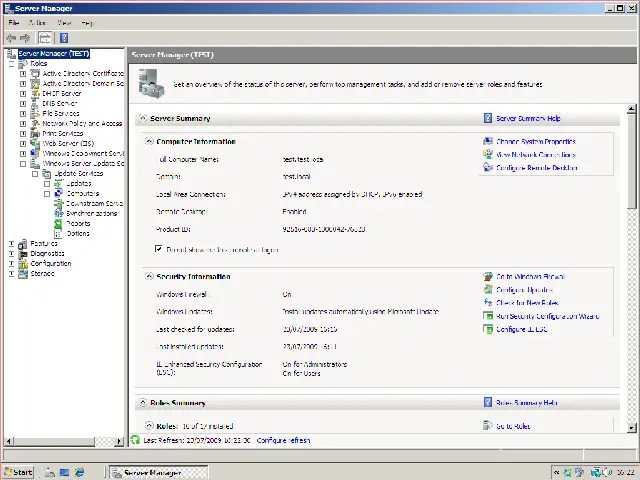This screenshot has width=640, height=480.
Task: Click the Reports node icon
Action: 59,223
